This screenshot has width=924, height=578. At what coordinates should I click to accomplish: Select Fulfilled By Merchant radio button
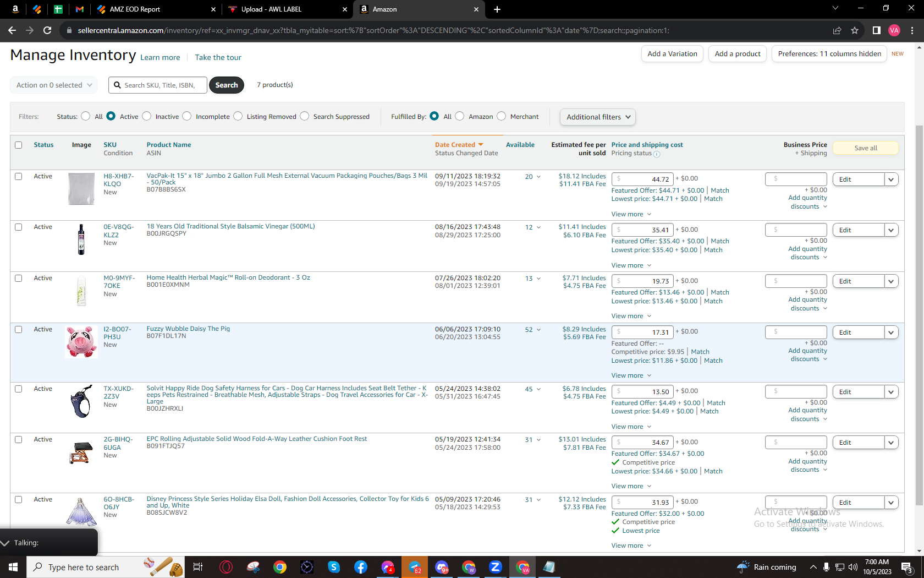click(501, 116)
